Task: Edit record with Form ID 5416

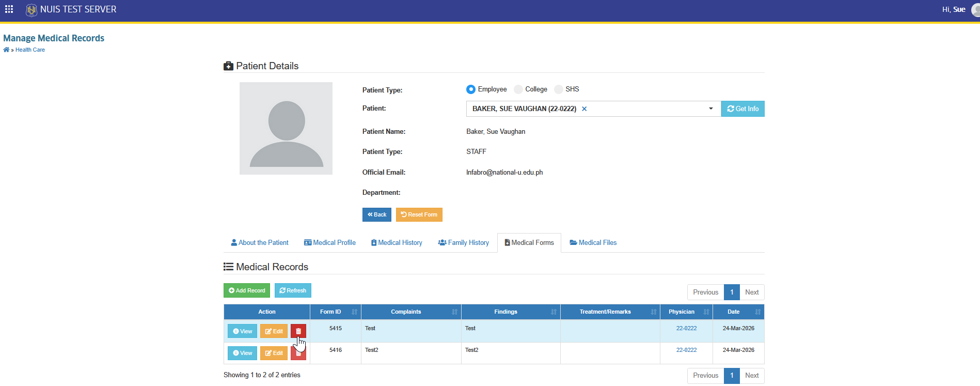Action: [274, 353]
